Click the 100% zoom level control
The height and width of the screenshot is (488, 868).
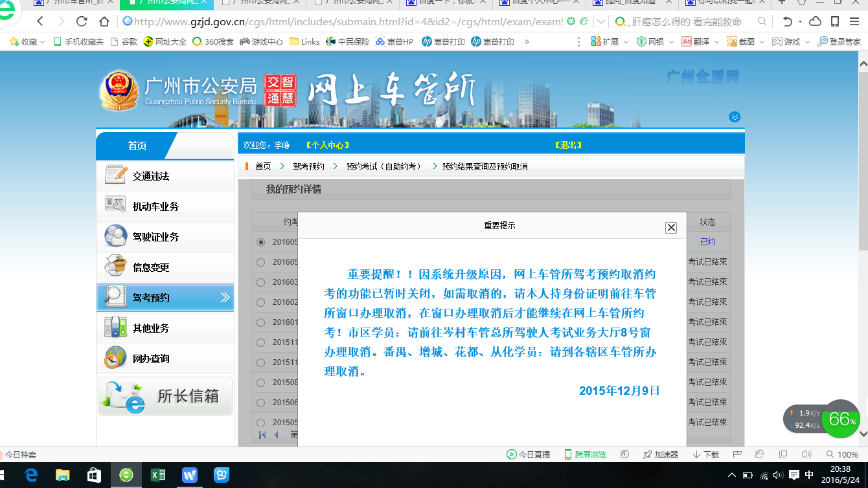[x=842, y=454]
